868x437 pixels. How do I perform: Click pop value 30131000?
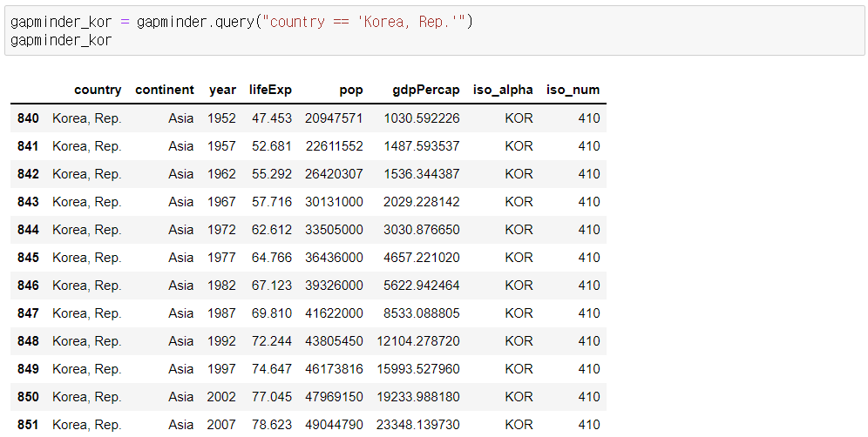coord(334,202)
